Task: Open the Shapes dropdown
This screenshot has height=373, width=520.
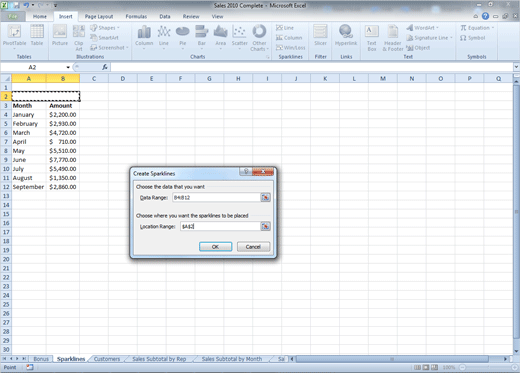Action: pos(105,28)
